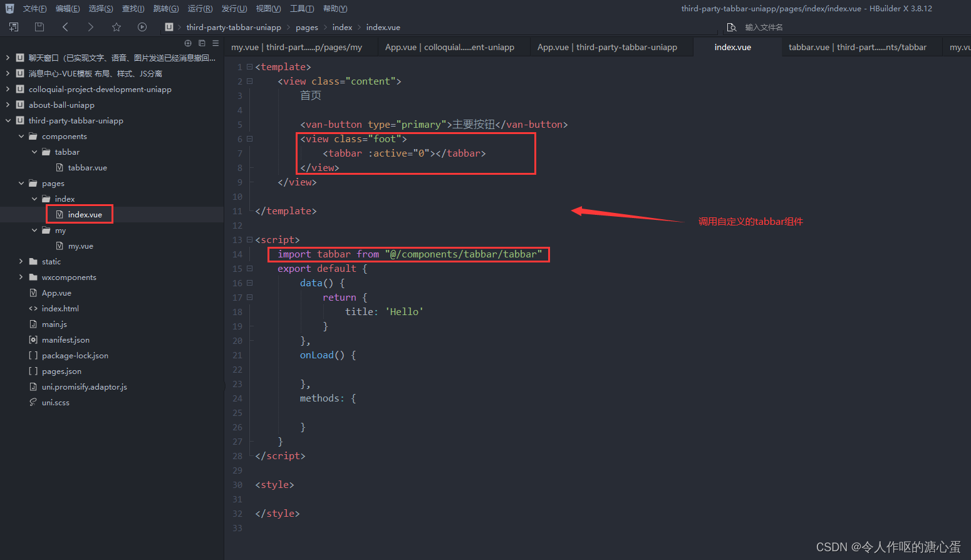Click the import tabbar code line

[x=410, y=254]
